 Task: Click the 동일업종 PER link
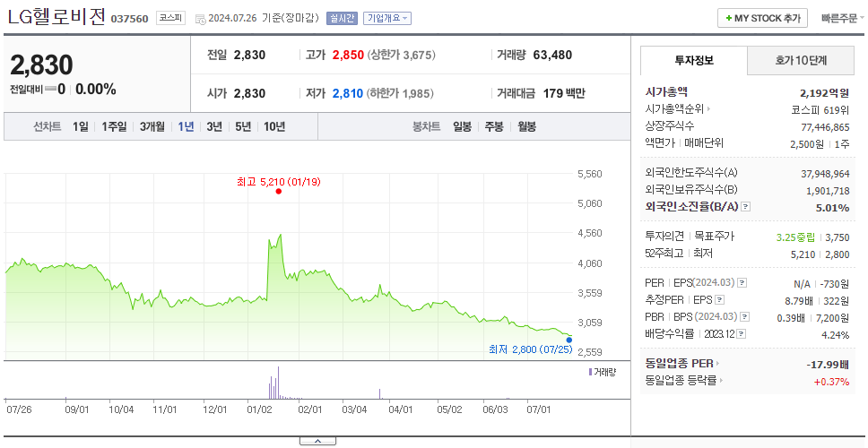click(x=679, y=364)
